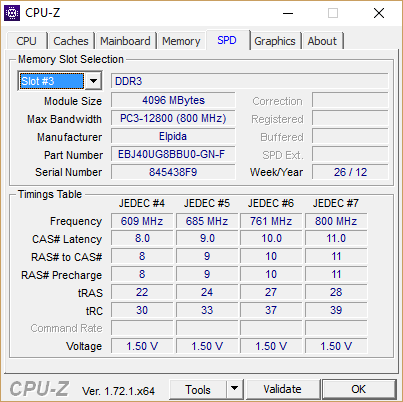Go to the Mainboard tab
This screenshot has height=402, width=403.
point(125,41)
